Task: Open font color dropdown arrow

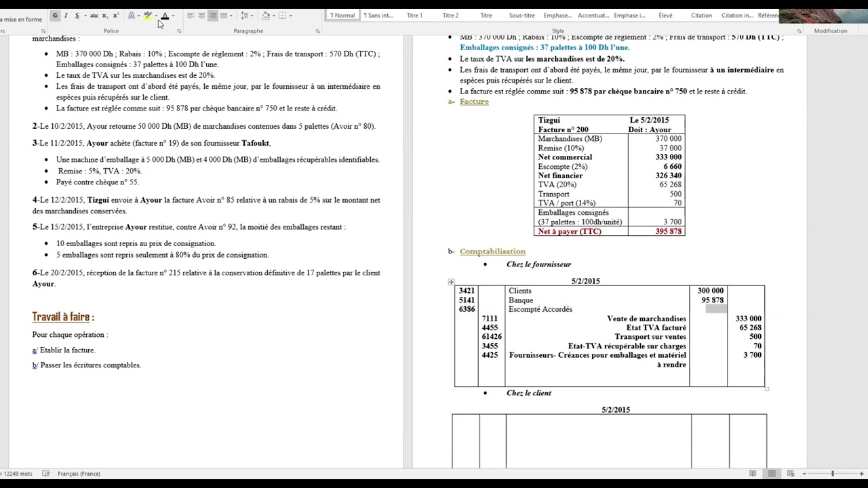Action: [x=173, y=16]
